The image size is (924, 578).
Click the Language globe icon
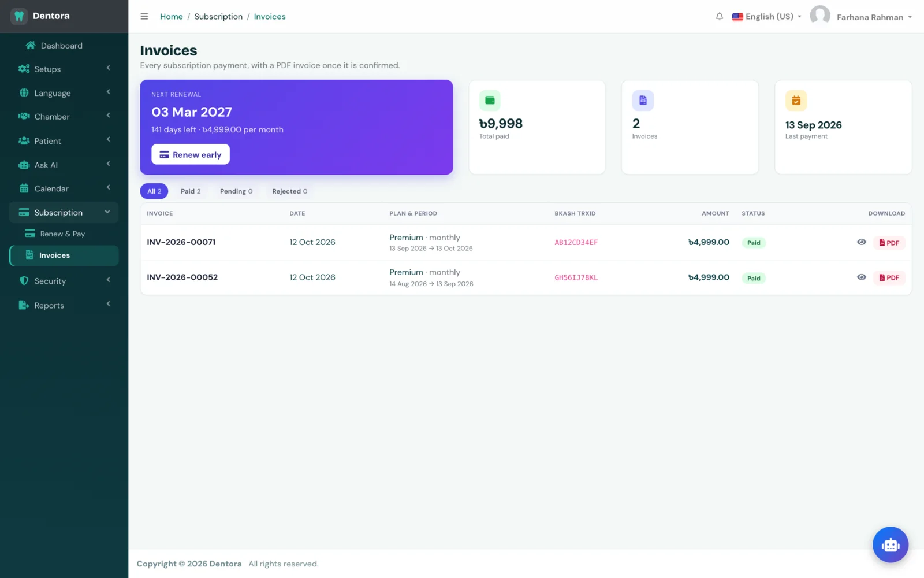click(x=24, y=92)
